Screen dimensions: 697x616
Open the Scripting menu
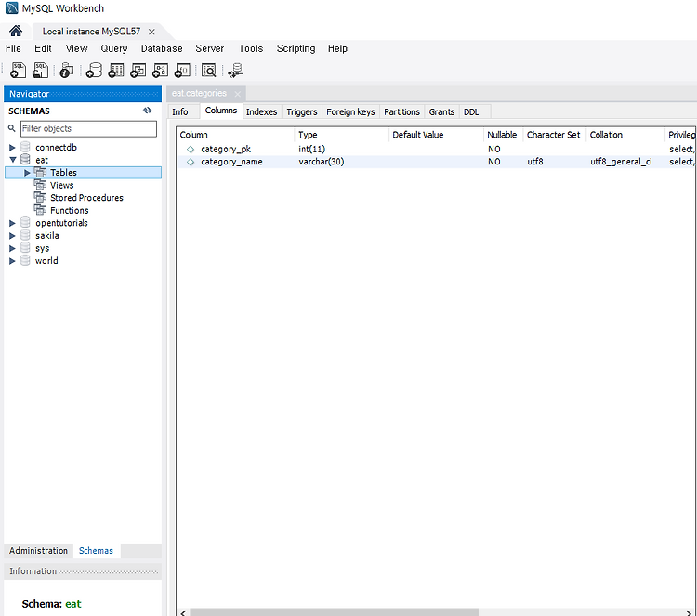point(296,48)
